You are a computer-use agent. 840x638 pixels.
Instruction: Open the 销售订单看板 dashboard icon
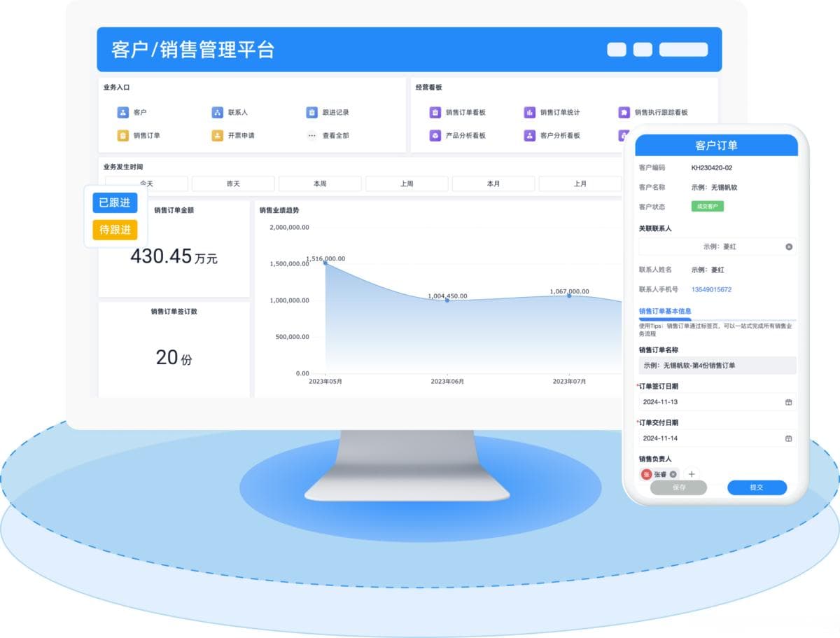pyautogui.click(x=435, y=112)
